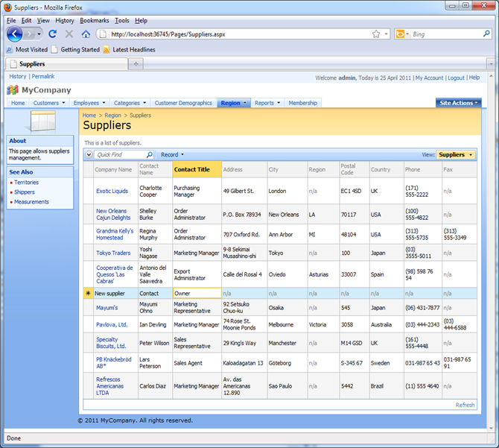Click the Latest Headlines RSS feed icon
This screenshot has height=448, width=499.
(x=107, y=50)
